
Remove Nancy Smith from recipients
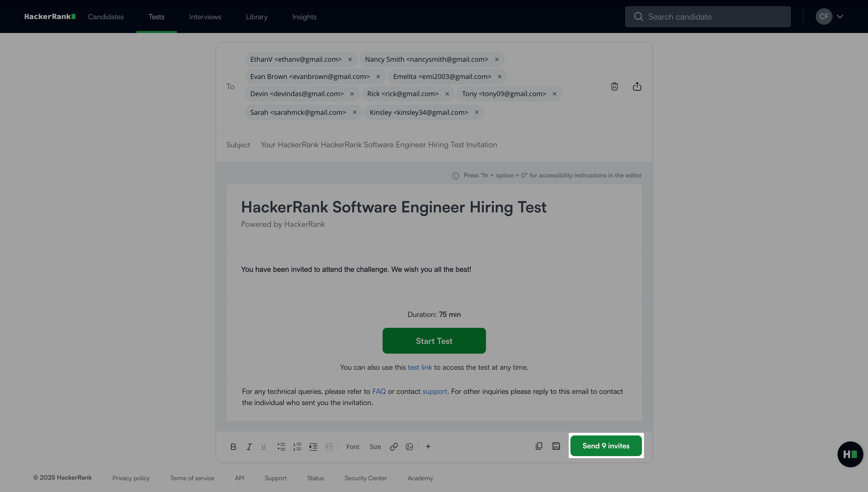coord(497,59)
